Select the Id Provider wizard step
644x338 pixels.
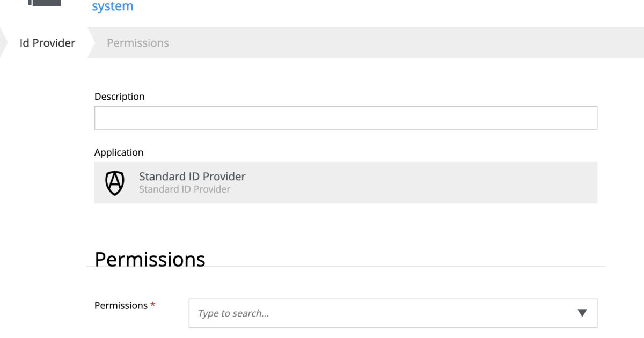tap(47, 42)
